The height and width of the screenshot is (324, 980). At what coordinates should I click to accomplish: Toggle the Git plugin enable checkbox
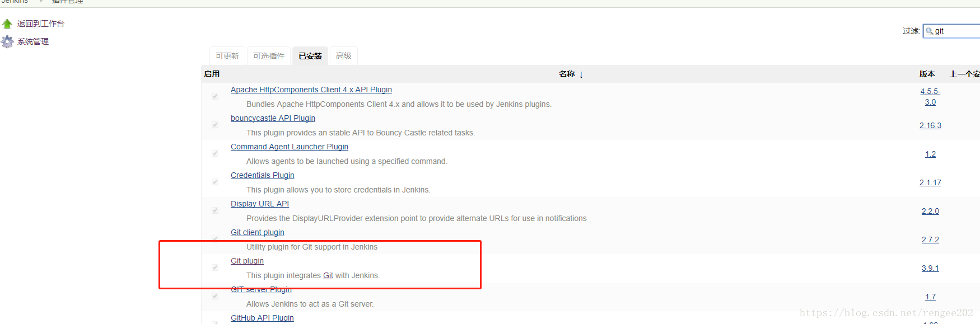coord(215,267)
